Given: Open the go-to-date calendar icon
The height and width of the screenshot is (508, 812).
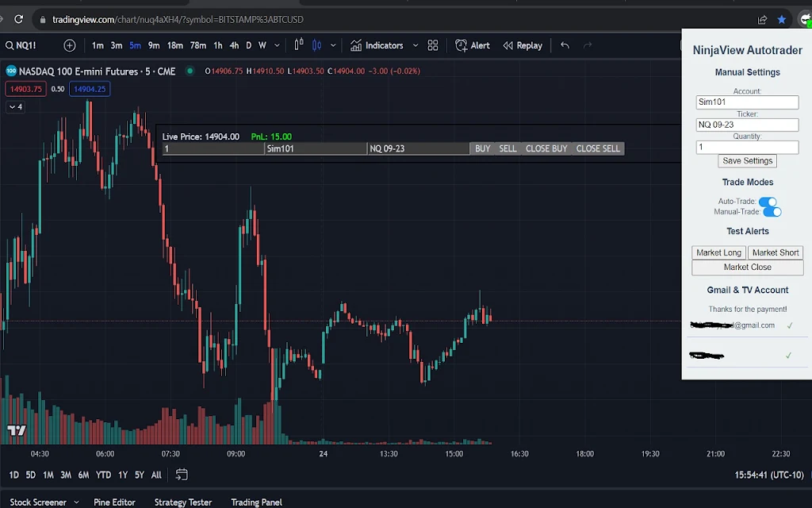Looking at the screenshot, I should (182, 475).
